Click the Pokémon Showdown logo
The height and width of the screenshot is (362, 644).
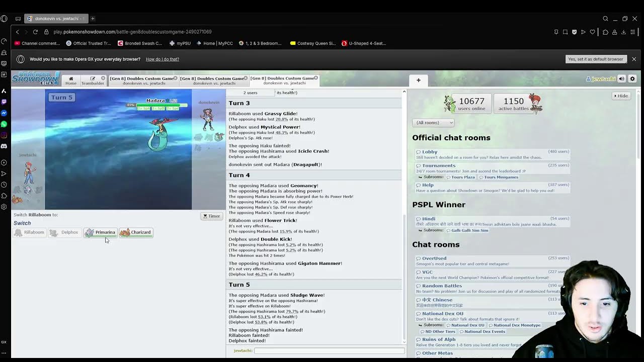pos(36,78)
